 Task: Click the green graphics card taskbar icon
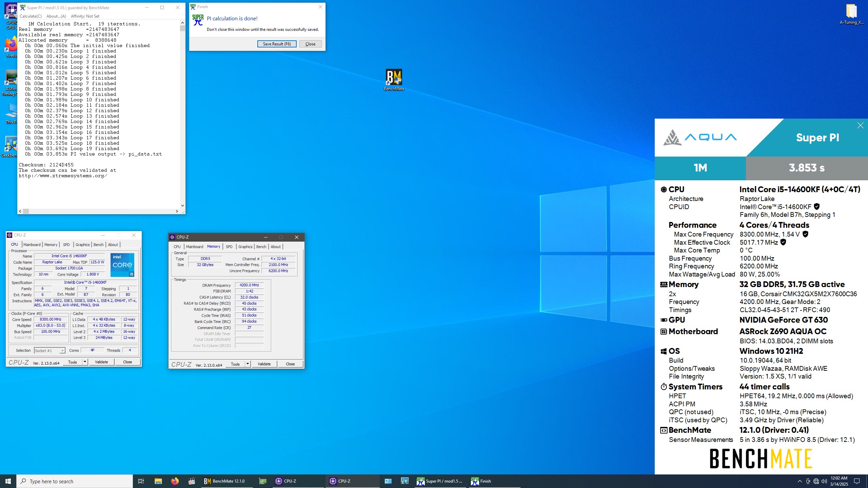tap(262, 481)
